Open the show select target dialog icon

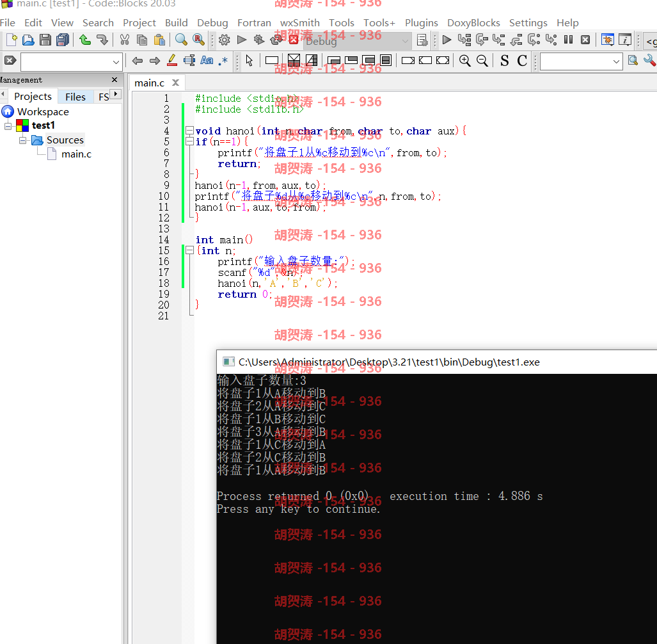tap(422, 40)
